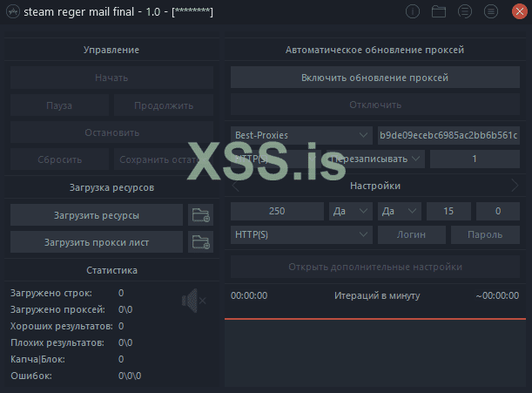This screenshot has width=532, height=393.
Task: Click Включить обновление проксей button
Action: (x=375, y=78)
